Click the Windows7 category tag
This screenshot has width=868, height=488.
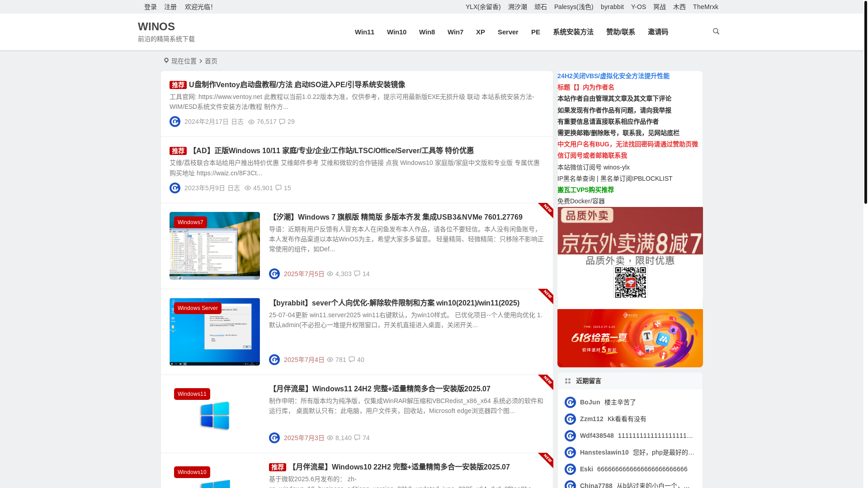click(190, 222)
